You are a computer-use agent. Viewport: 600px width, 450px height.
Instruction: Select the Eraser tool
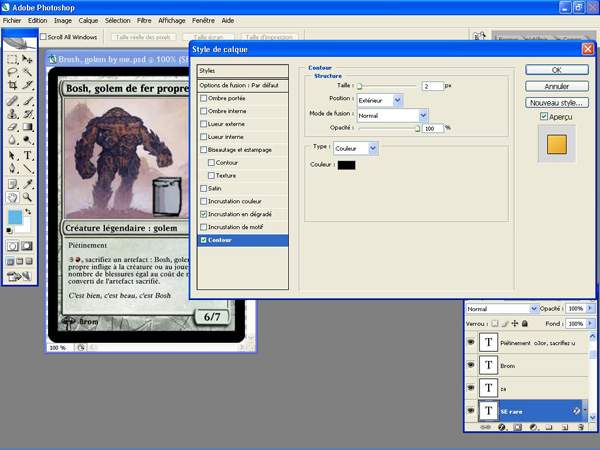tap(12, 127)
